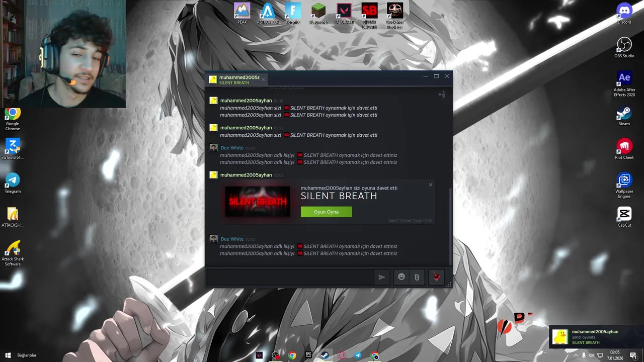Click the SILENT BREATH title in invite card
Image resolution: width=644 pixels, height=362 pixels.
(339, 196)
